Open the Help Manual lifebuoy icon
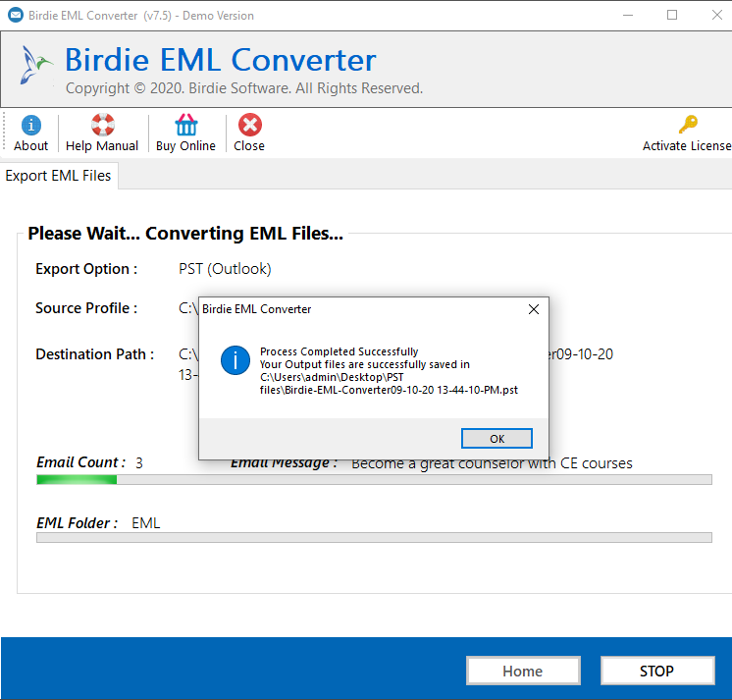732x700 pixels. (103, 125)
